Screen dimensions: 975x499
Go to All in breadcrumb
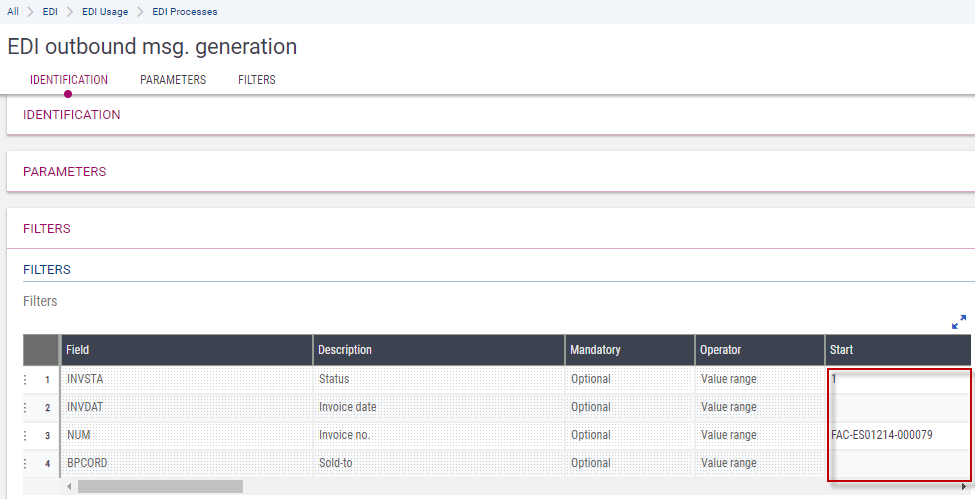coord(13,12)
